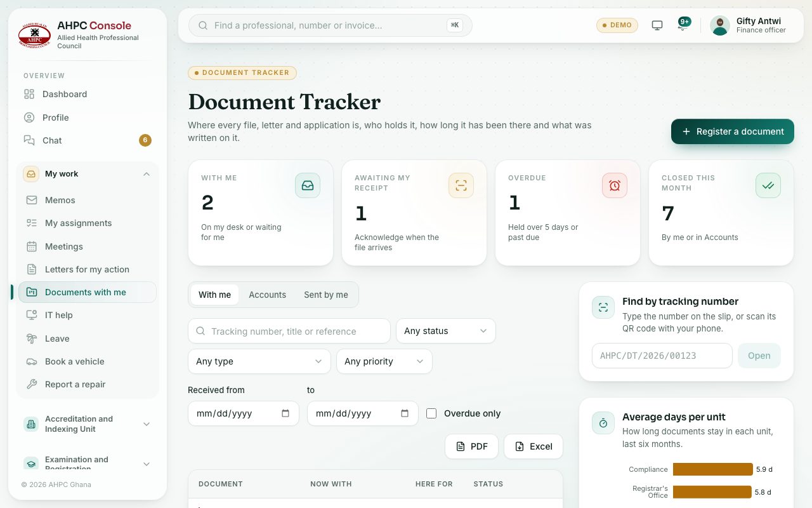812x508 pixels.
Task: Export the list as PDF
Action: [472, 446]
